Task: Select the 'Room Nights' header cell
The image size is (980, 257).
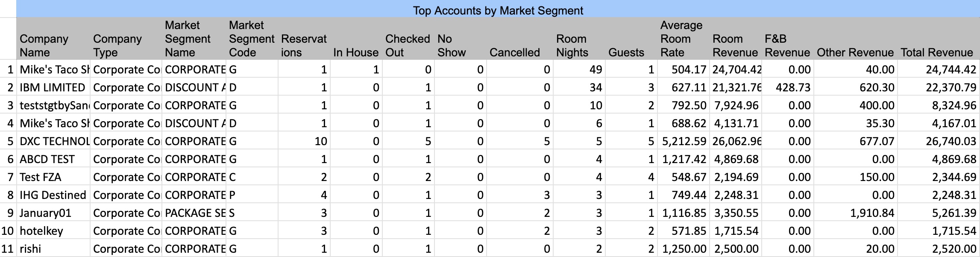Action: click(x=572, y=45)
